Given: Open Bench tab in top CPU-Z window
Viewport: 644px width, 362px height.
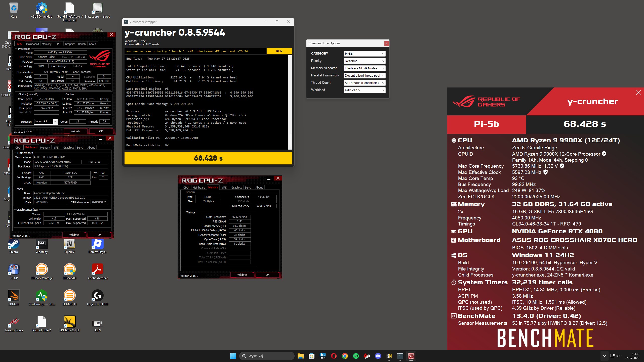Looking at the screenshot, I should pos(82,44).
